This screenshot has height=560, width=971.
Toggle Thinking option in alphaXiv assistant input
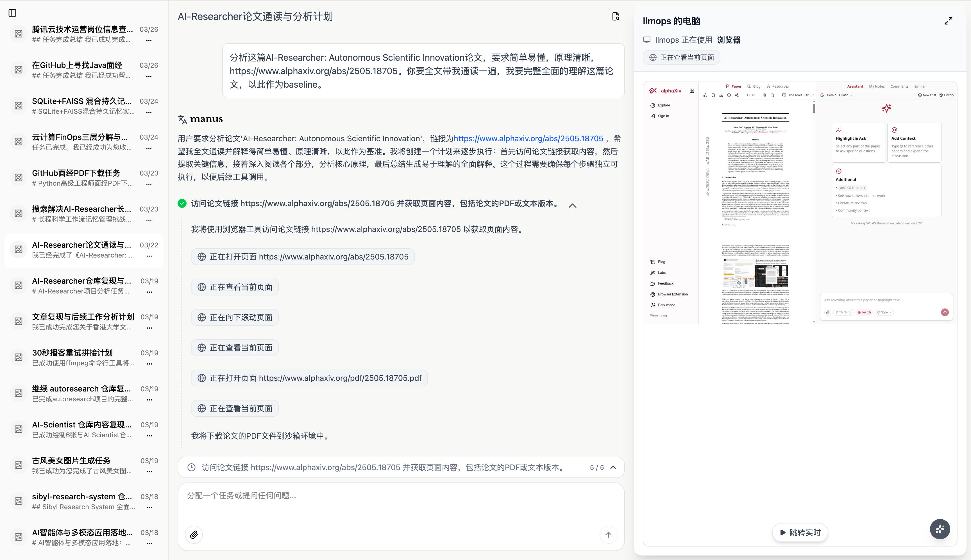click(843, 312)
